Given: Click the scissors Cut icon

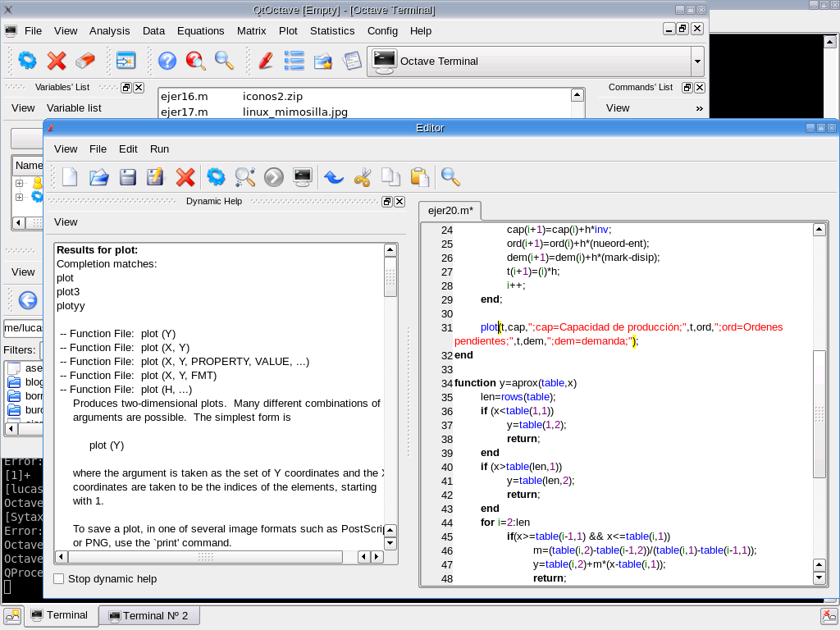Looking at the screenshot, I should pyautogui.click(x=363, y=177).
